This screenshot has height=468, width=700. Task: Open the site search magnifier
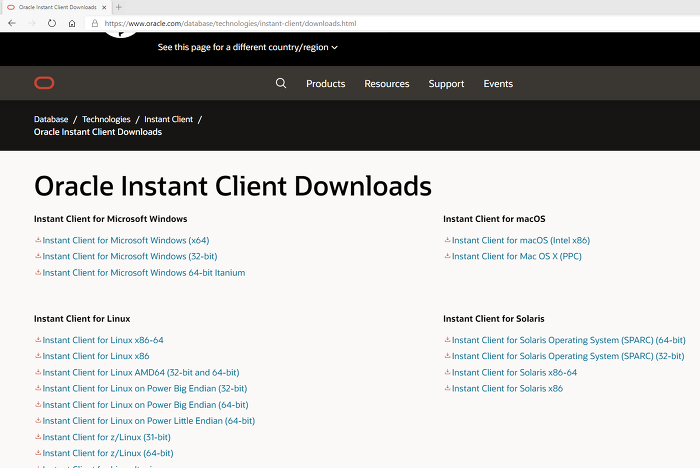point(281,83)
